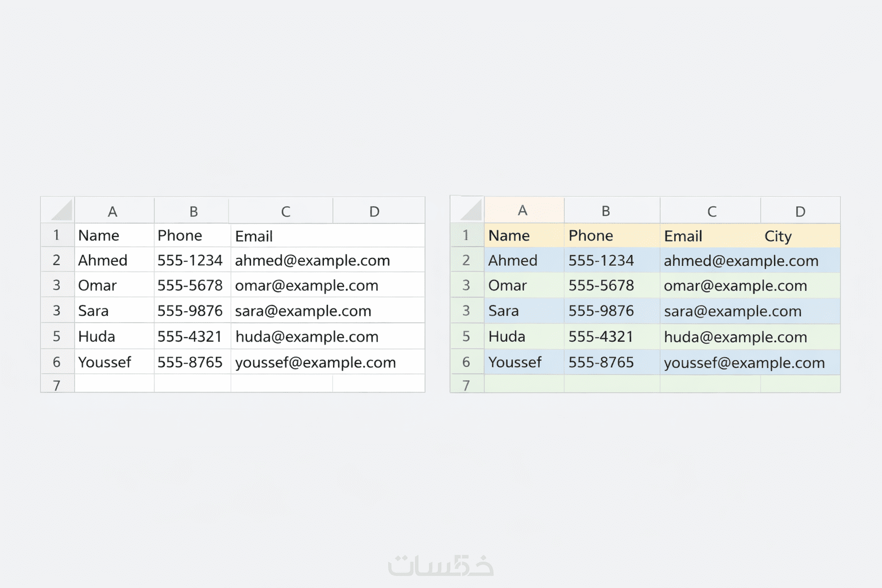This screenshot has height=588, width=882.
Task: Click empty cell A7 in left table
Action: click(x=114, y=384)
